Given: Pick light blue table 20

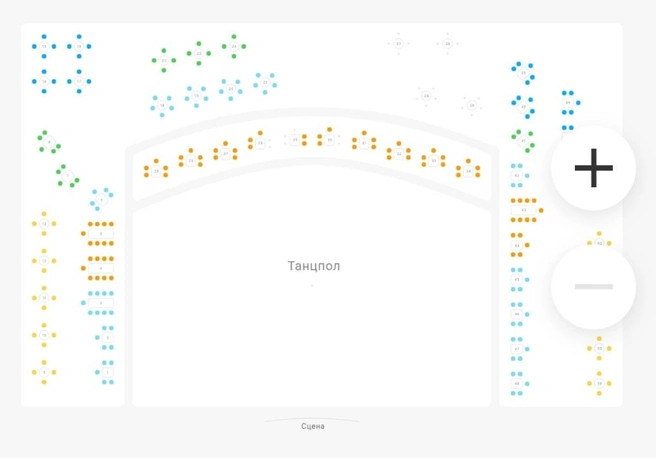Looking at the screenshot, I should click(x=231, y=89).
